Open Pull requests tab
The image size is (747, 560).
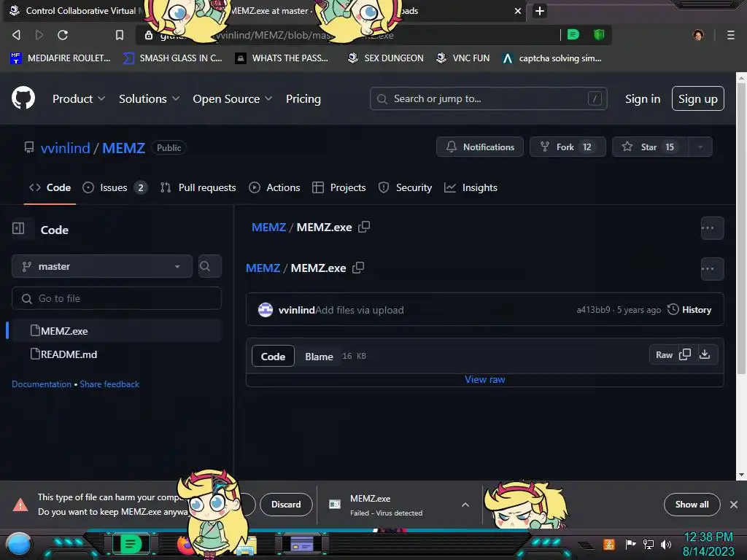point(198,187)
